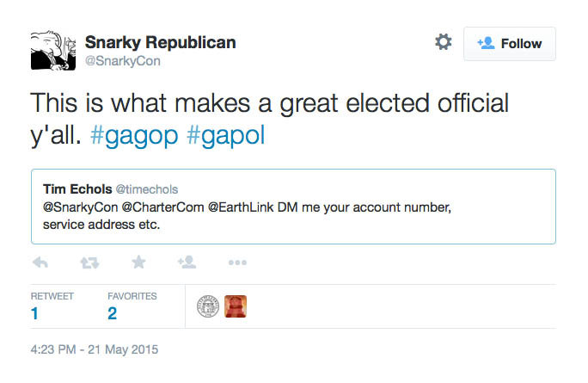588x383 pixels.
Task: Open the @SnarkyCon handle link
Action: [x=123, y=61]
